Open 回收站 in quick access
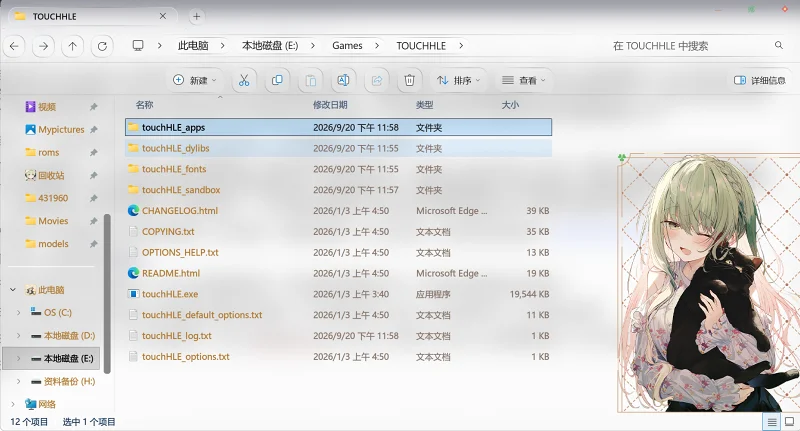Image resolution: width=800 pixels, height=431 pixels. click(51, 175)
